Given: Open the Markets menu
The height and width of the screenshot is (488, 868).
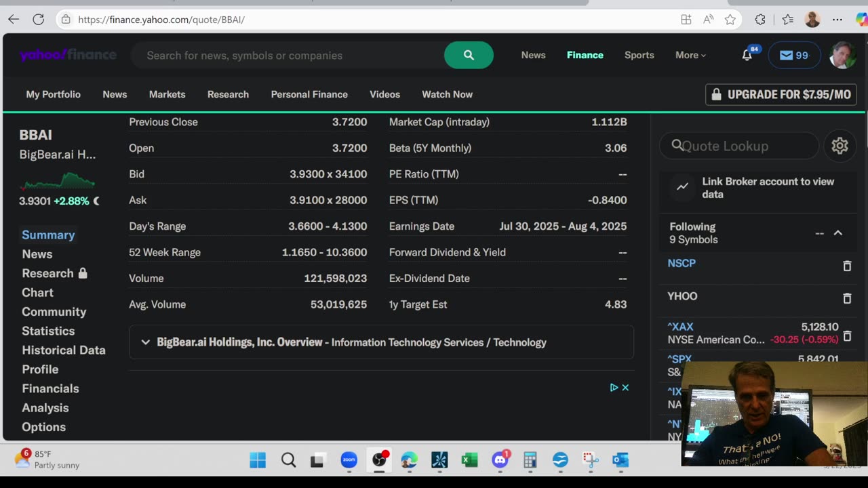Looking at the screenshot, I should click(167, 94).
